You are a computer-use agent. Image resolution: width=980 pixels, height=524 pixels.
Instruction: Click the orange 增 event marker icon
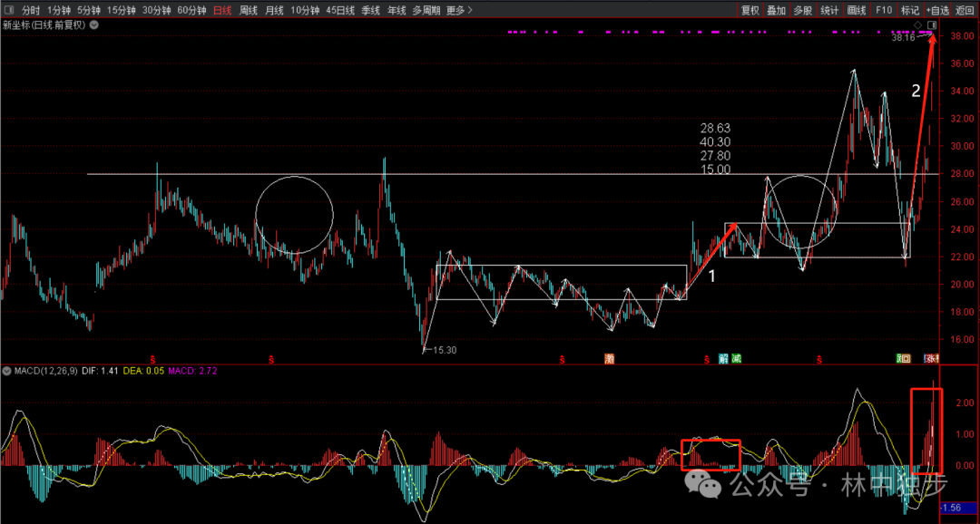pyautogui.click(x=610, y=358)
